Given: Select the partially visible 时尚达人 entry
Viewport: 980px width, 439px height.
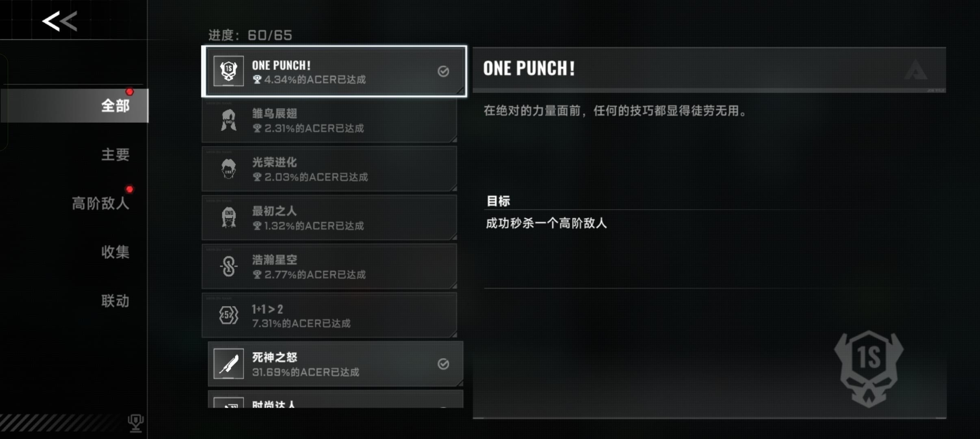Looking at the screenshot, I should 336,400.
